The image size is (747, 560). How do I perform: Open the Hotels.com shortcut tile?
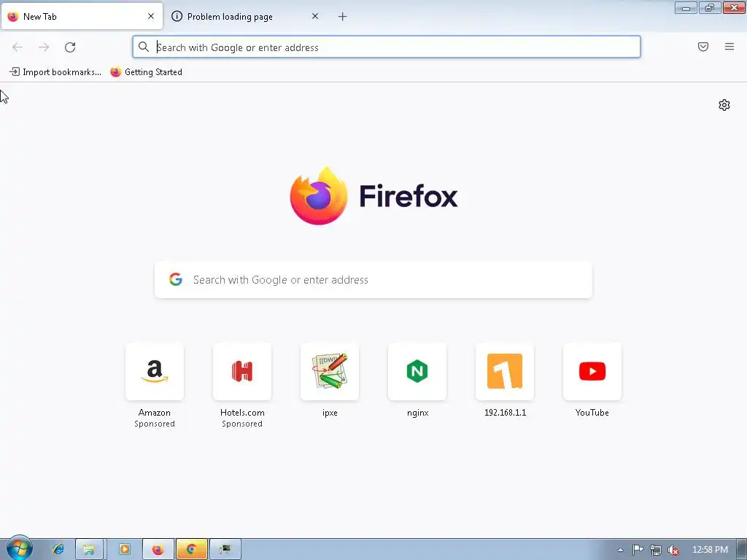(242, 371)
